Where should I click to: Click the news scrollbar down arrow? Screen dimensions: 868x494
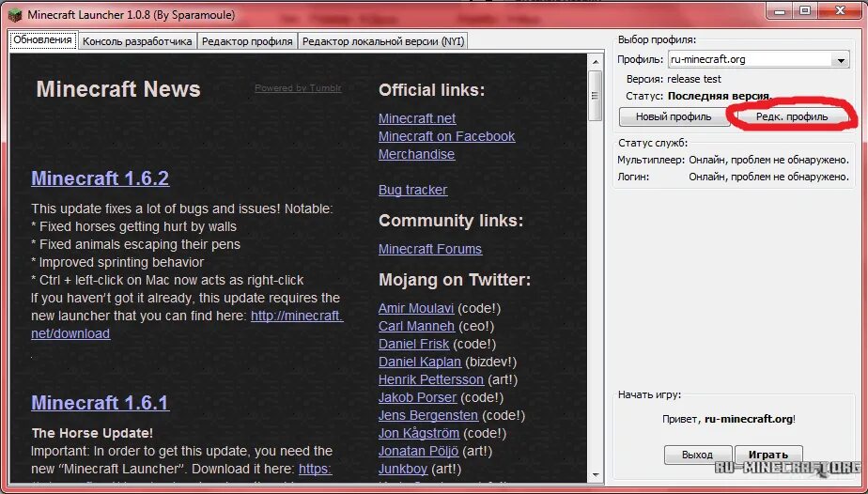pos(596,474)
